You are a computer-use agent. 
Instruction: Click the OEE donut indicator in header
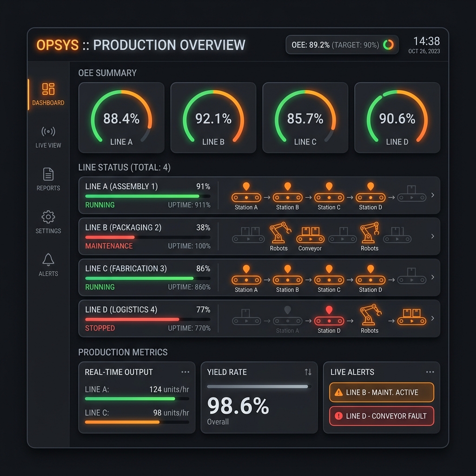click(388, 45)
